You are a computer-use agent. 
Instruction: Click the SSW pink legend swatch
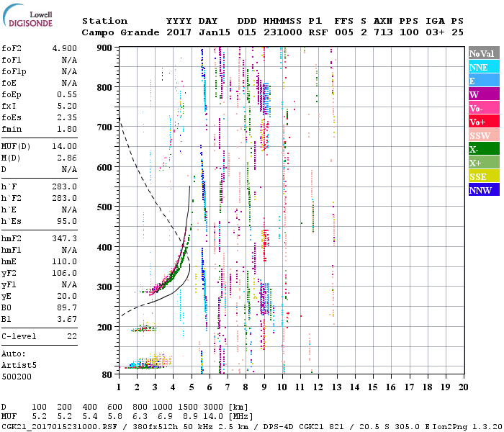point(483,135)
